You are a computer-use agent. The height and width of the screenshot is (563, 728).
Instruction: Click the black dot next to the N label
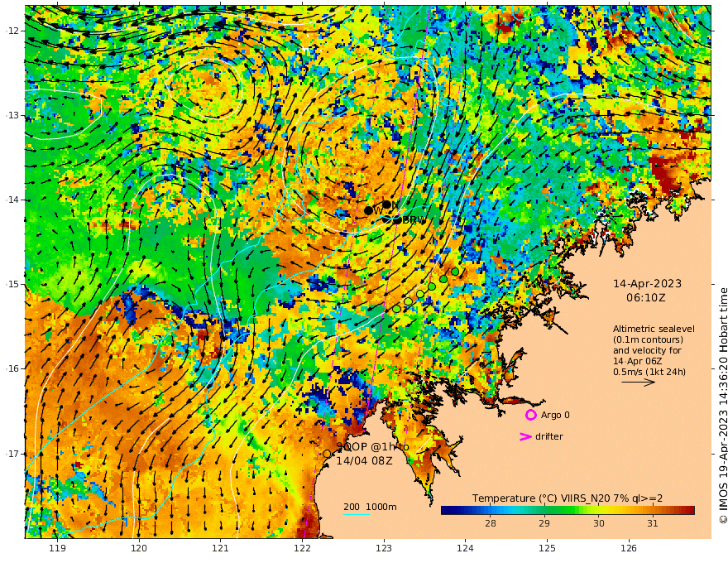click(x=386, y=205)
